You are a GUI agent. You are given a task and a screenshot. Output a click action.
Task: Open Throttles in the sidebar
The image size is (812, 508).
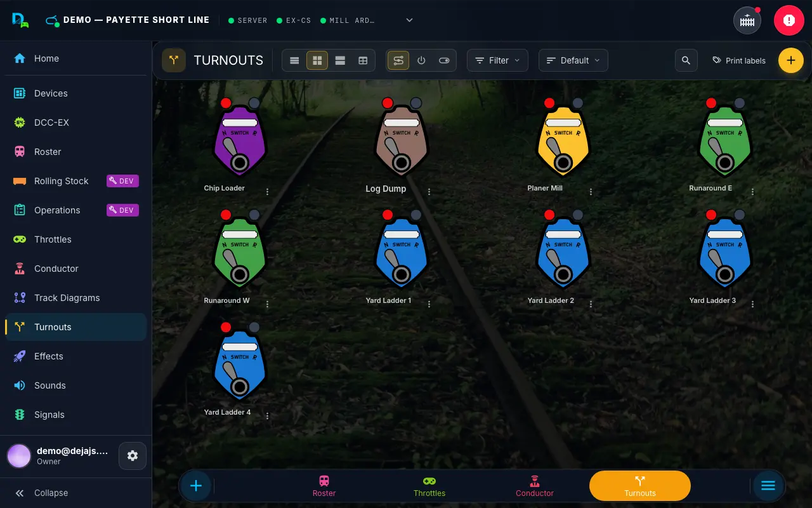pyautogui.click(x=76, y=239)
